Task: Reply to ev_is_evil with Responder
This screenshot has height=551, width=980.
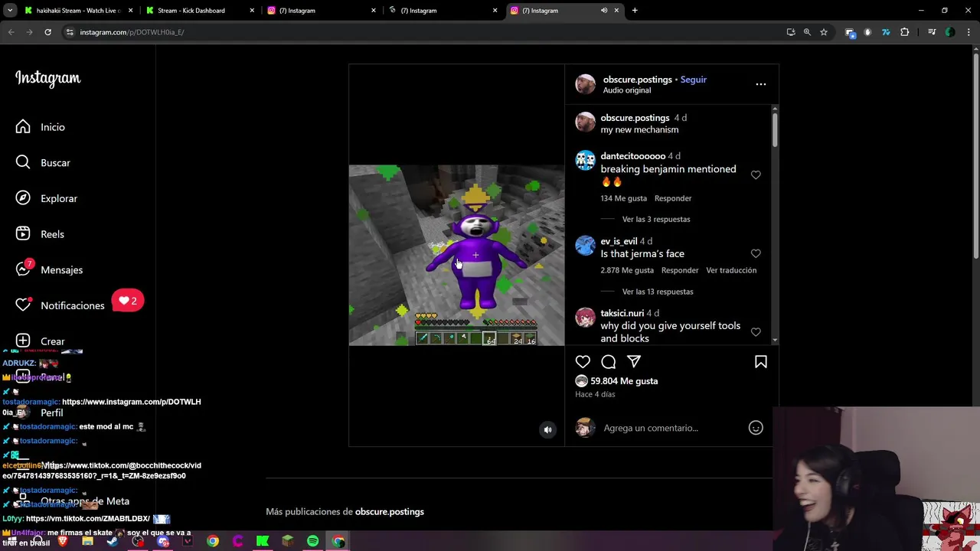Action: [680, 270]
